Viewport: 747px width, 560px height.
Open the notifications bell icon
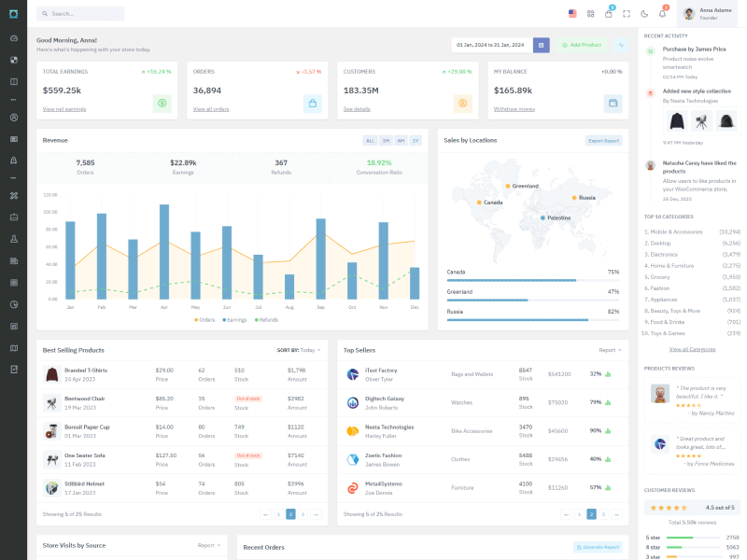[x=662, y=14]
